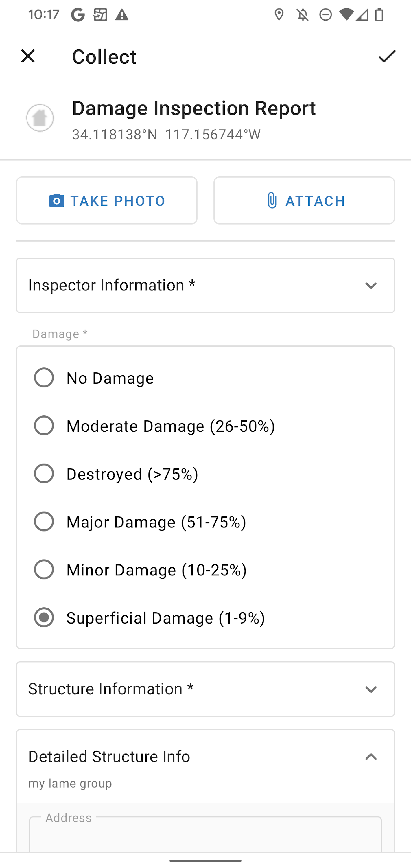Screen dimensions: 411x868
Task: Collapse the Detailed Structure Info group
Action: tap(371, 757)
